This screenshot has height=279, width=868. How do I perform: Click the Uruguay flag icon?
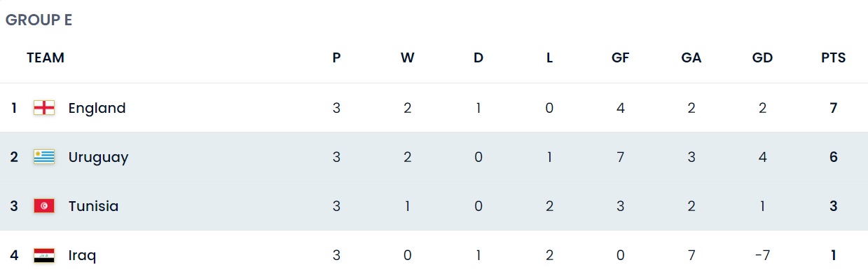(x=44, y=157)
